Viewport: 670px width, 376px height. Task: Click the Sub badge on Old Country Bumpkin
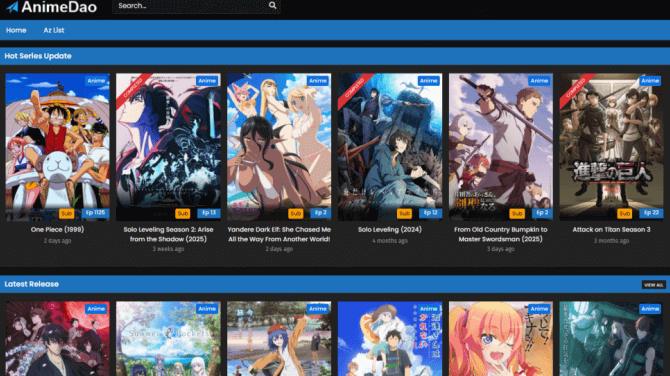[517, 213]
